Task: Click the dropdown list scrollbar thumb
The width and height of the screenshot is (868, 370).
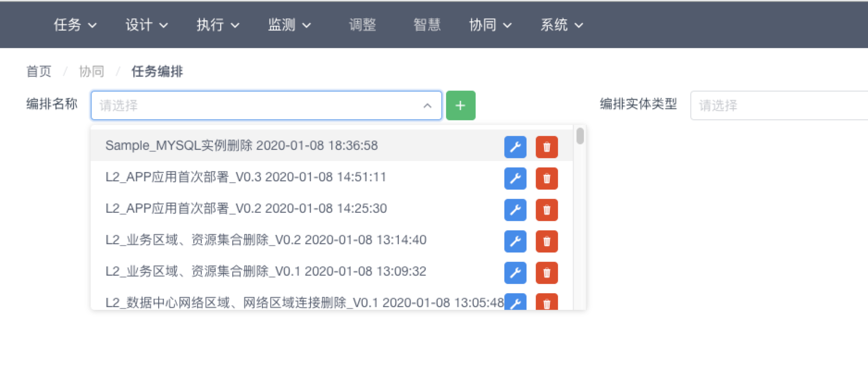Action: (x=580, y=136)
